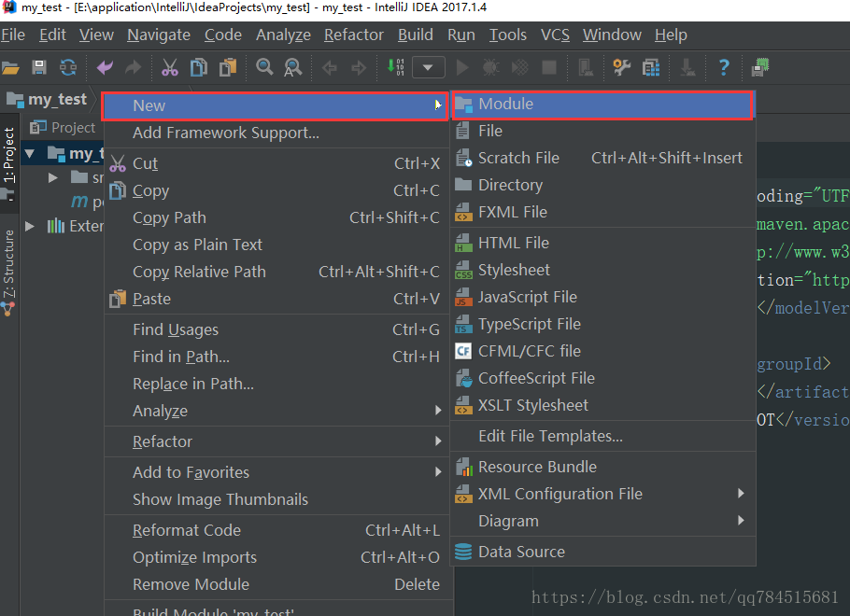Create a new HTML File
The image size is (850, 616).
[602, 243]
